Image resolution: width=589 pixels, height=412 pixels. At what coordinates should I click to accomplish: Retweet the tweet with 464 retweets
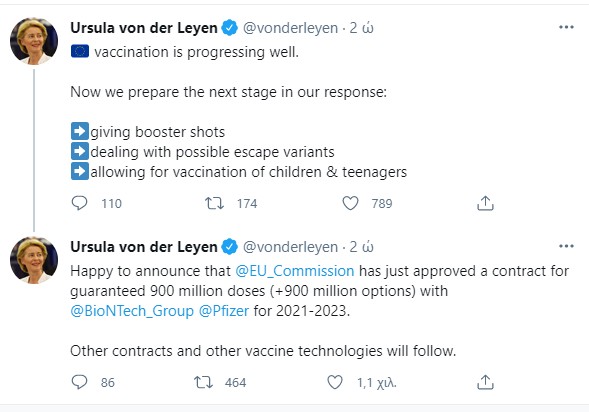click(x=203, y=382)
